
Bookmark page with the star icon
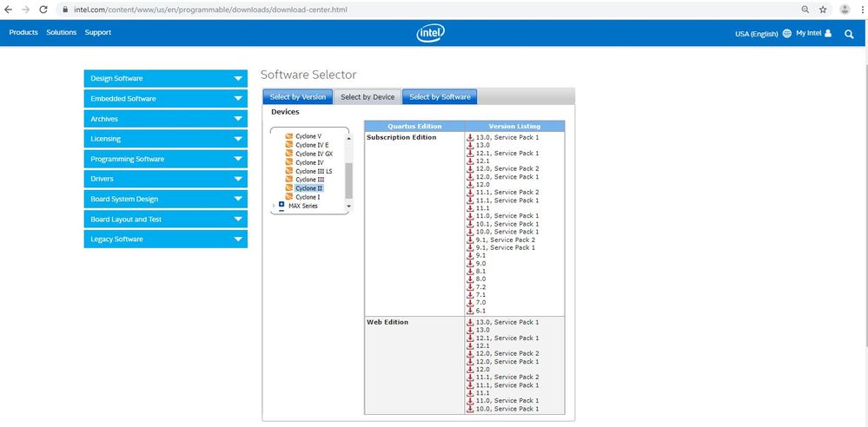(x=823, y=10)
